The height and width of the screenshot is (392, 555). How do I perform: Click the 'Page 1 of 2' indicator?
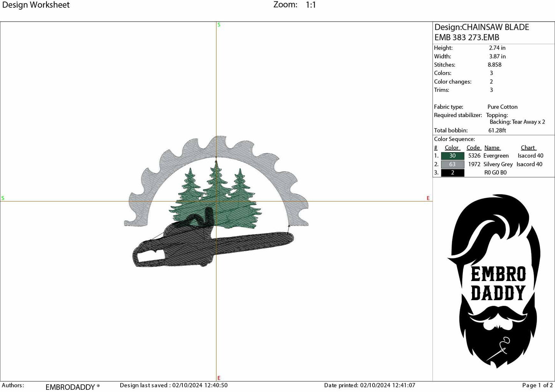click(537, 385)
